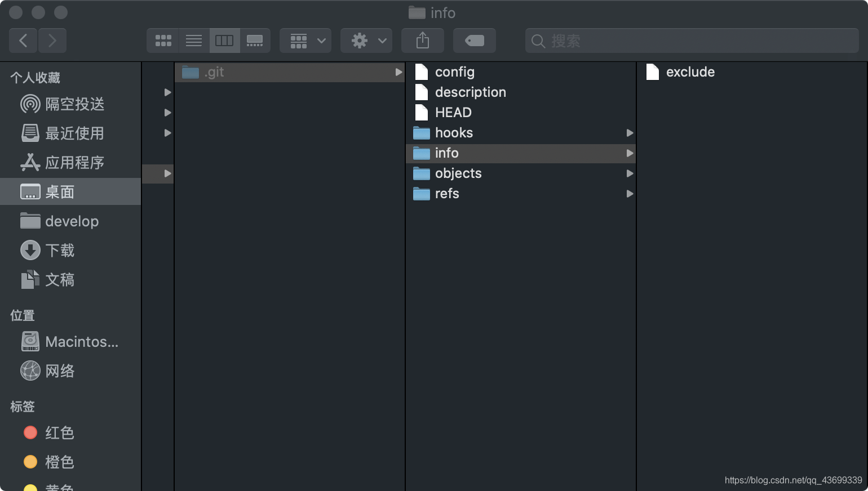Select the .git folder
The image size is (868, 491).
290,72
